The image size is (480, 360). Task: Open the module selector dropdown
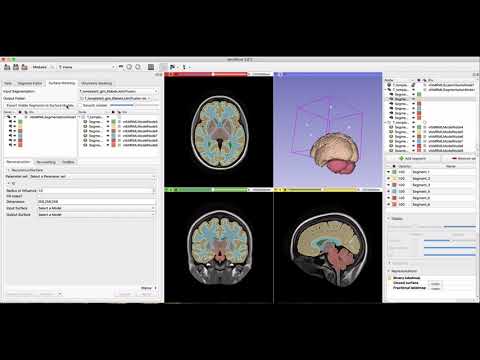coord(86,67)
